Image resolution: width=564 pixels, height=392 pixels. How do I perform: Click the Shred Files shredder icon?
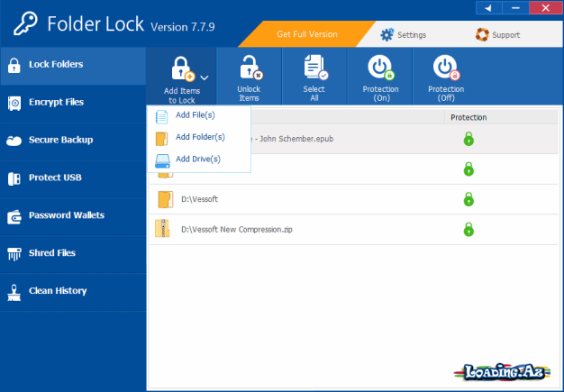pos(14,253)
